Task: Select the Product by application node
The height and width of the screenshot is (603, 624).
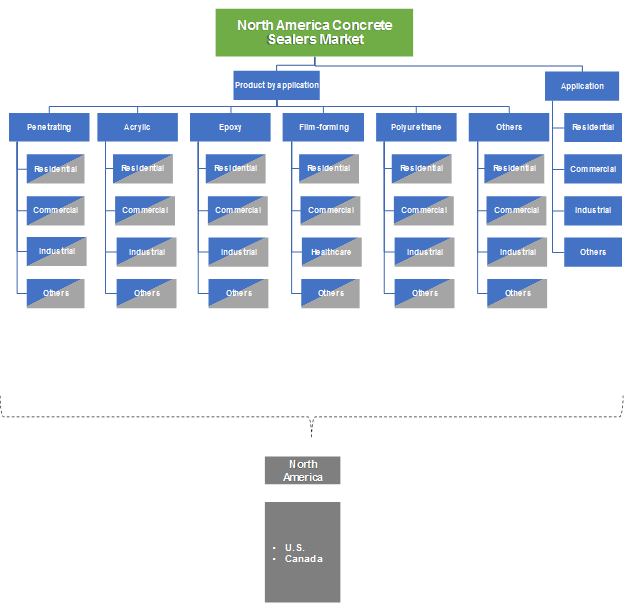Action: tap(277, 85)
